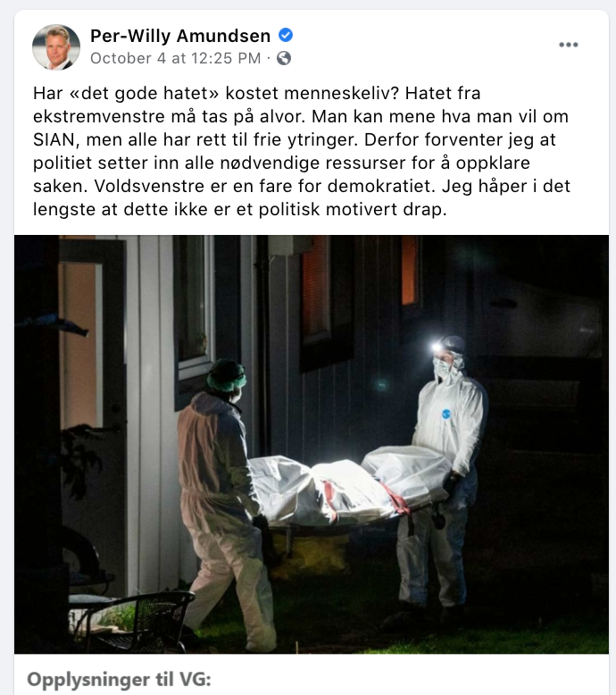
Task: Click the blue verified badge
Action: (286, 35)
